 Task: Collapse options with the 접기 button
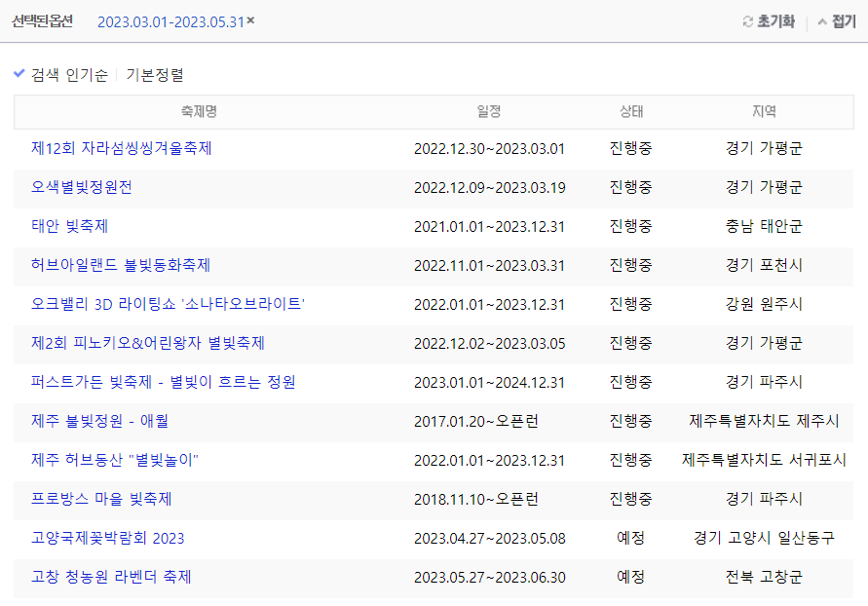pos(837,21)
